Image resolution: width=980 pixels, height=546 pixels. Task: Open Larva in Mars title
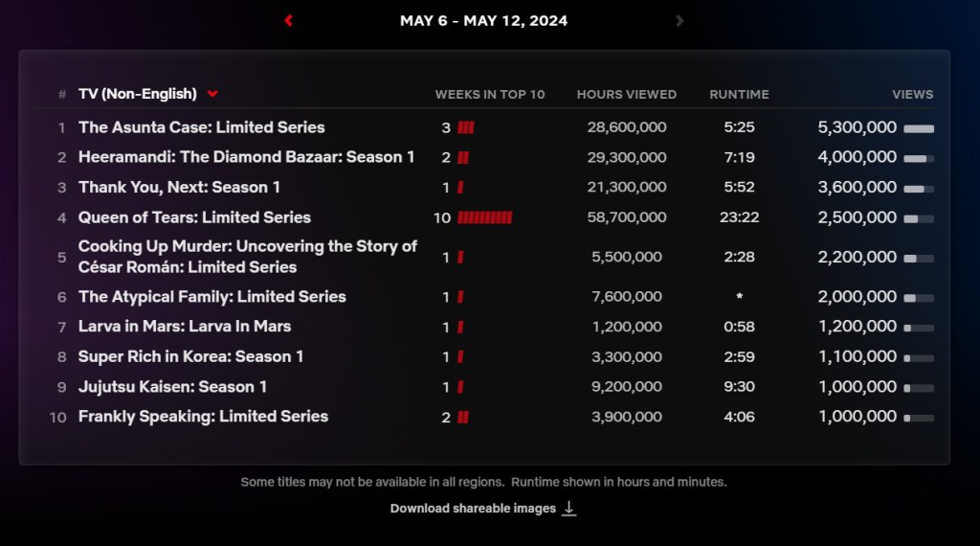pos(184,327)
